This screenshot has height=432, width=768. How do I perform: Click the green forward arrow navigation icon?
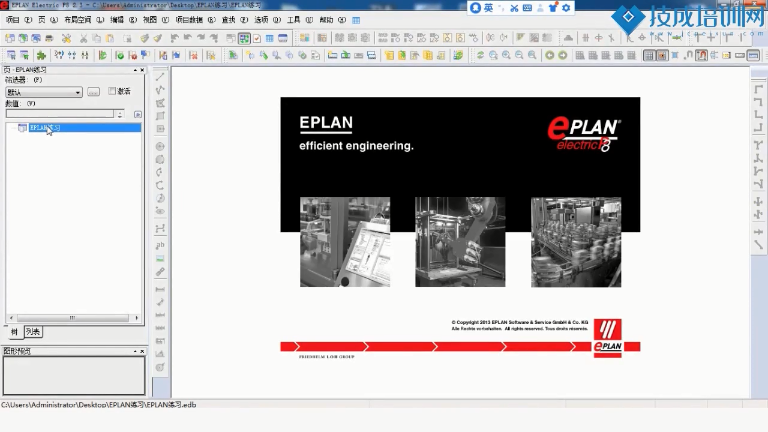coord(563,55)
